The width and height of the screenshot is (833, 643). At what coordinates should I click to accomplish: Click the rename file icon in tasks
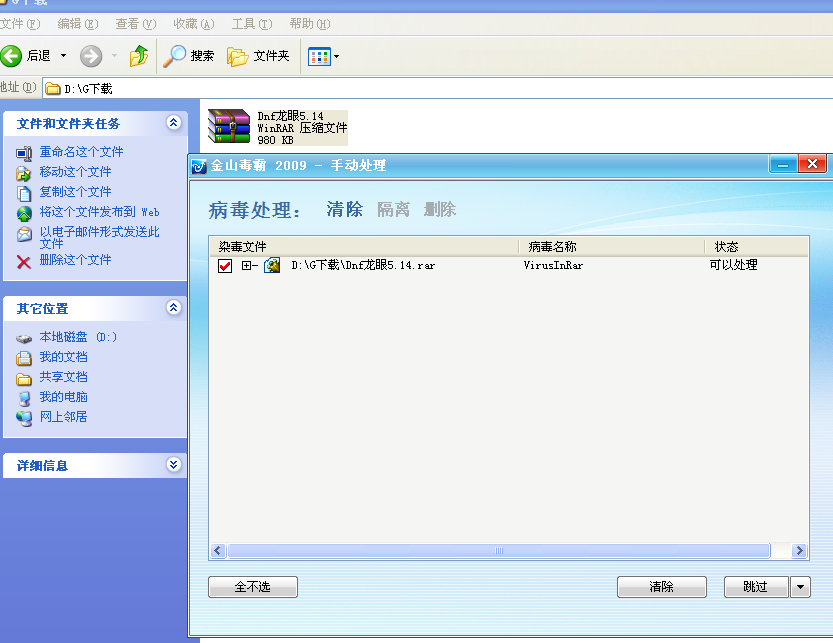(24, 154)
